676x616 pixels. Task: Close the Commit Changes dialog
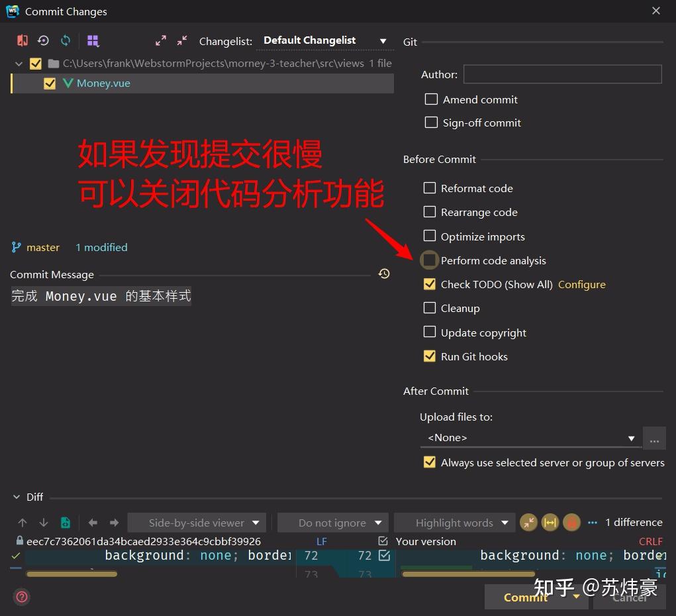(x=655, y=11)
